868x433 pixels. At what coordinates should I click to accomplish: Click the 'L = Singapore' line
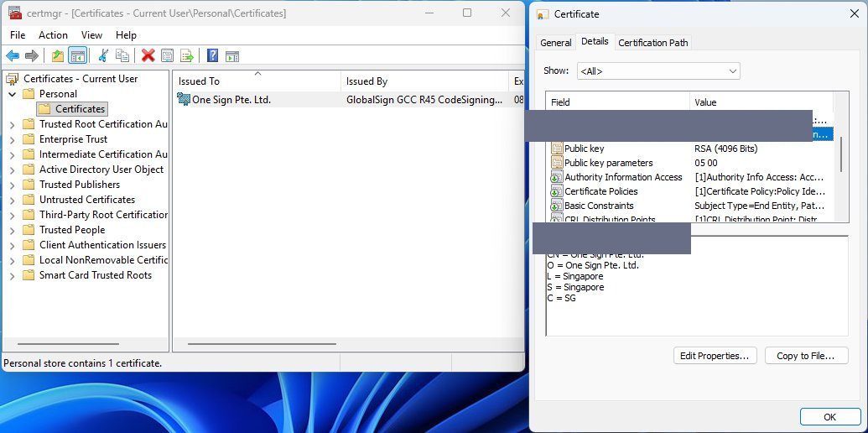click(x=574, y=276)
